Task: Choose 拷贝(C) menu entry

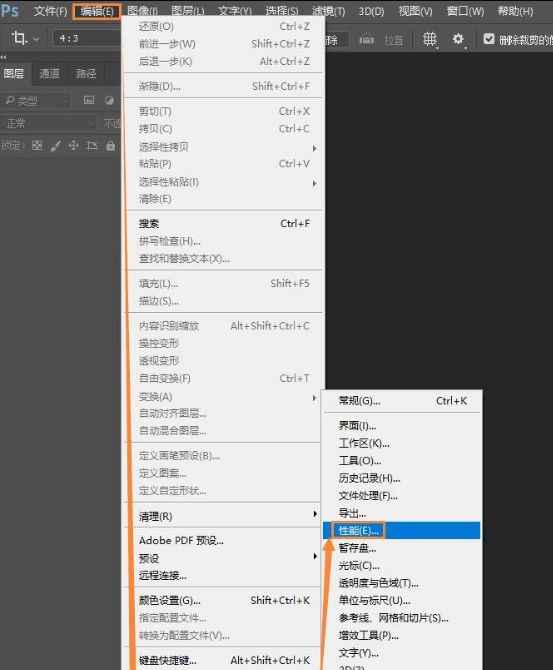Action: coord(224,129)
